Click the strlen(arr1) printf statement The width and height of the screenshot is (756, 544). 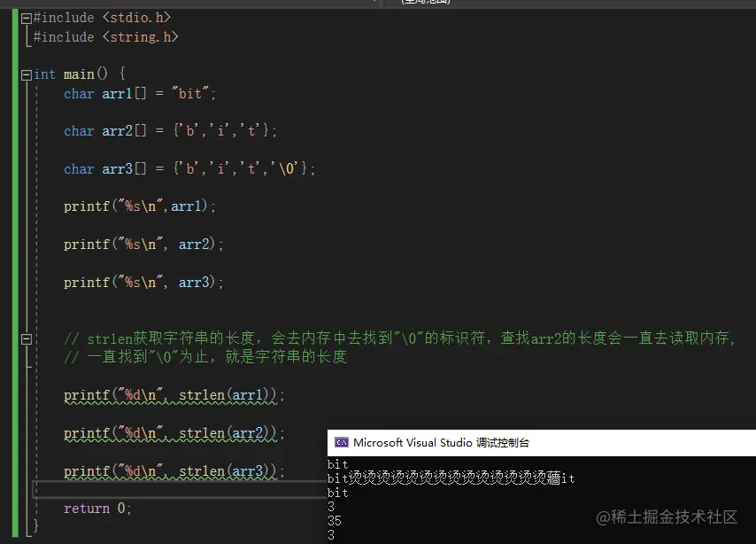click(x=174, y=395)
